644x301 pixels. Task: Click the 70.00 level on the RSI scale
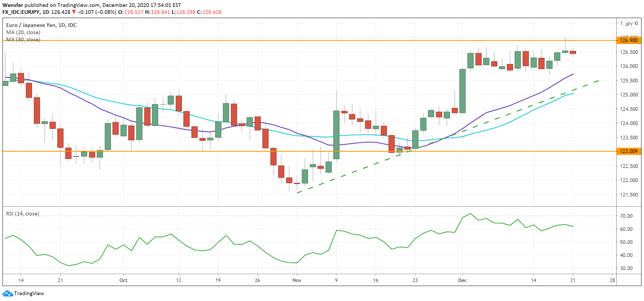click(626, 216)
